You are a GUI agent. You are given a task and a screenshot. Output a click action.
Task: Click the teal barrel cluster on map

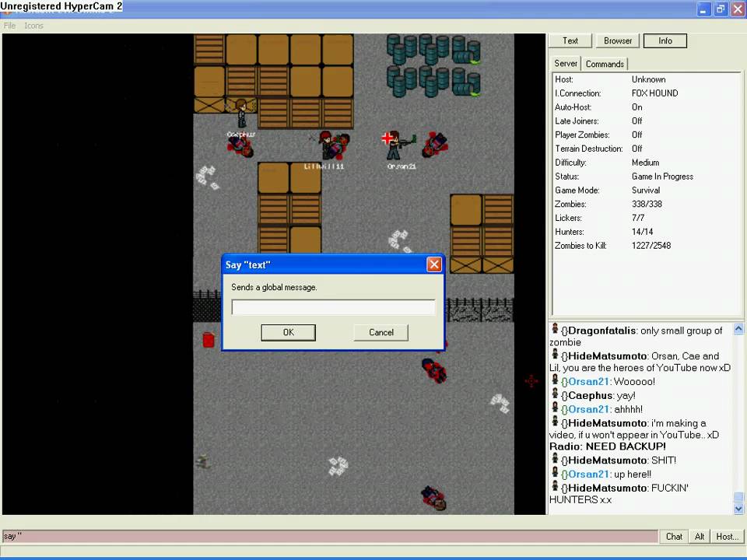433,65
